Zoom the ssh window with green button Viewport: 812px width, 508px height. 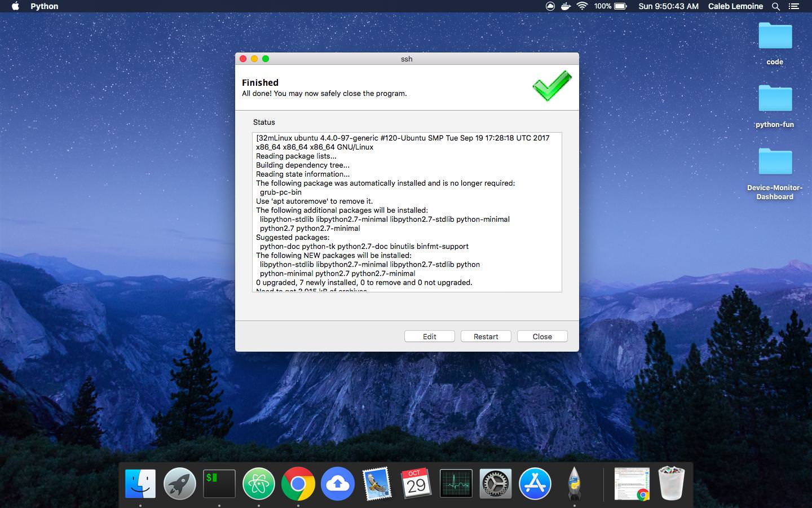pos(266,59)
